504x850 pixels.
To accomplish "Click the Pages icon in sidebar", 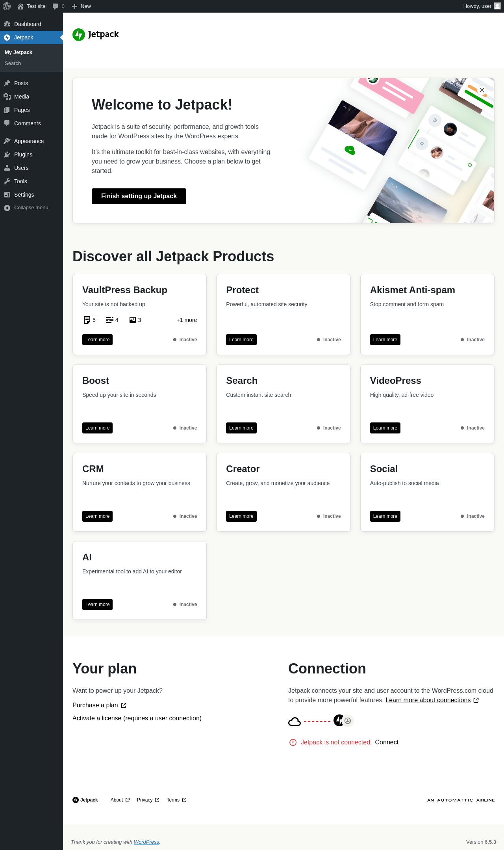I will pyautogui.click(x=7, y=110).
